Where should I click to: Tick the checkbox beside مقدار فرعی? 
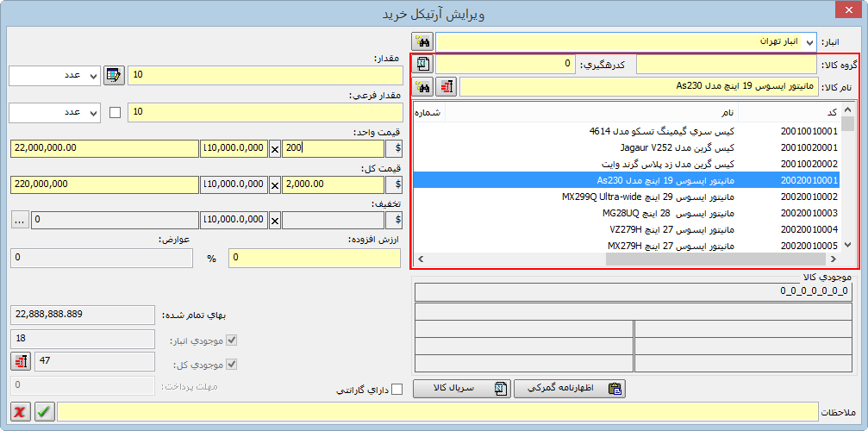pos(116,112)
